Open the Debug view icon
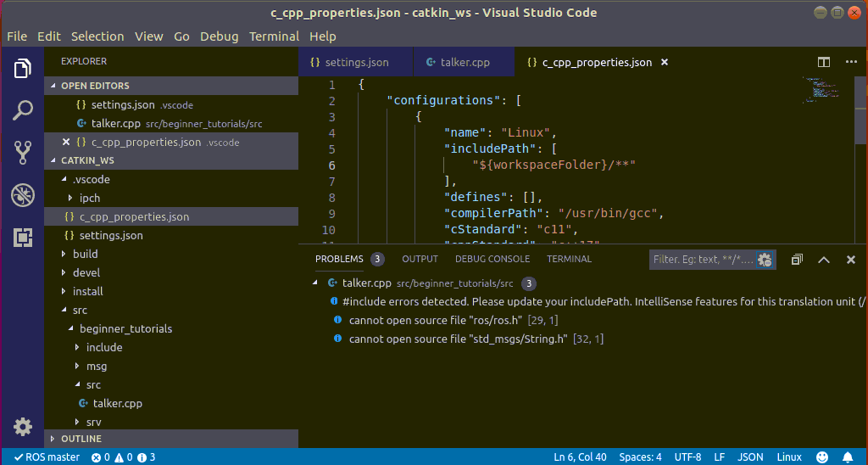The width and height of the screenshot is (868, 465). tap(23, 195)
